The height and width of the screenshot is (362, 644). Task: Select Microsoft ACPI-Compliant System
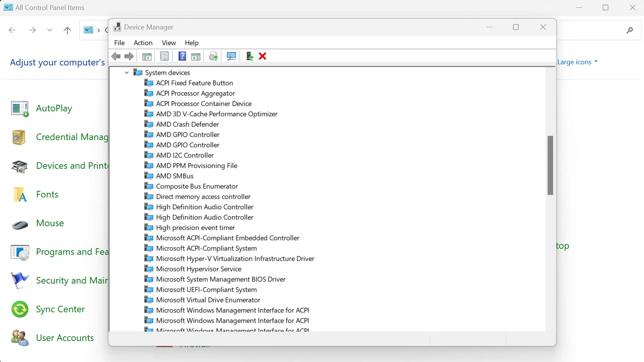pyautogui.click(x=206, y=248)
